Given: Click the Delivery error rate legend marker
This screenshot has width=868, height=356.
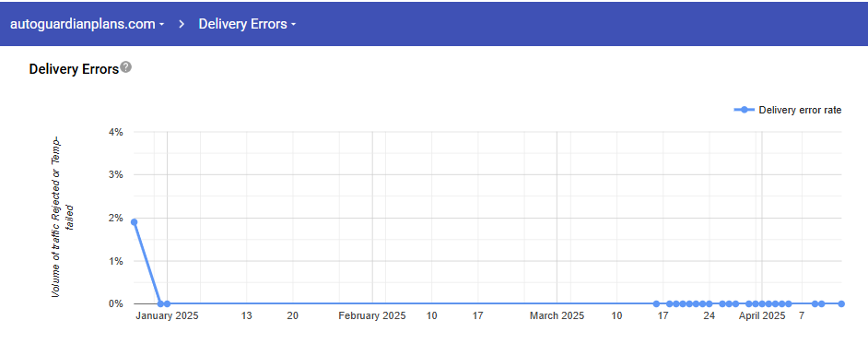Looking at the screenshot, I should [744, 110].
